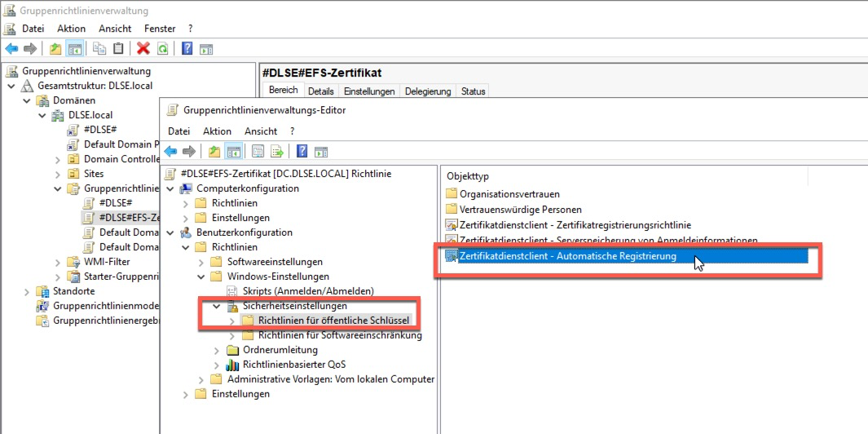Image resolution: width=868 pixels, height=434 pixels.
Task: Click the green Refresh icon
Action: tap(162, 49)
